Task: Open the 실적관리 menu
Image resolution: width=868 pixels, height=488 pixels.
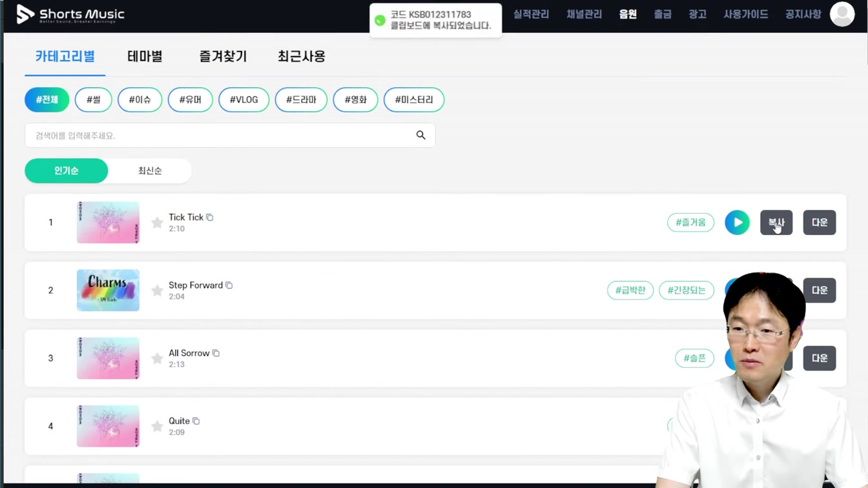Action: (531, 14)
